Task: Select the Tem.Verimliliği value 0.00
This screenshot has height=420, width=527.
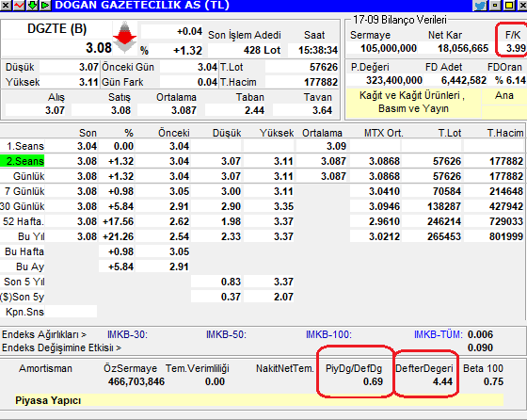Action: (x=215, y=381)
